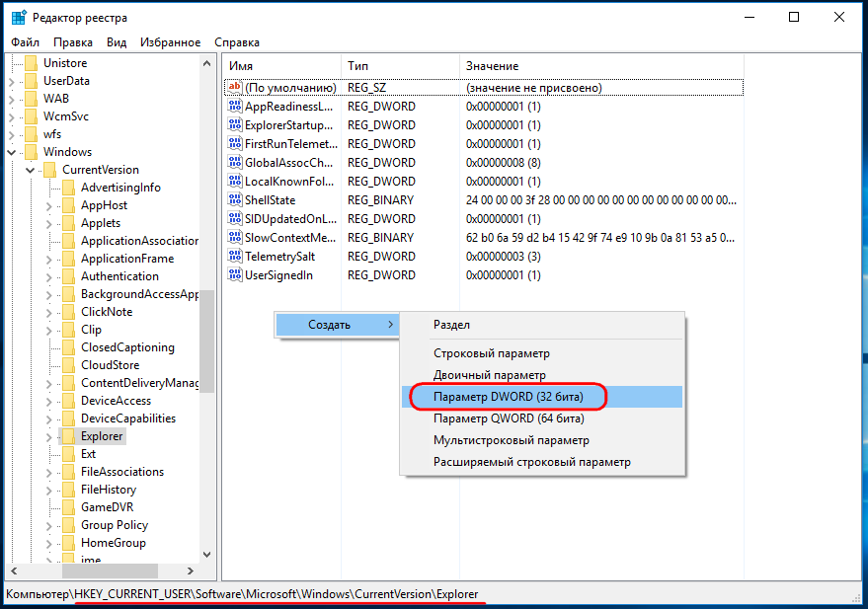868x609 pixels.
Task: Sort by the Тип column header
Action: click(400, 66)
